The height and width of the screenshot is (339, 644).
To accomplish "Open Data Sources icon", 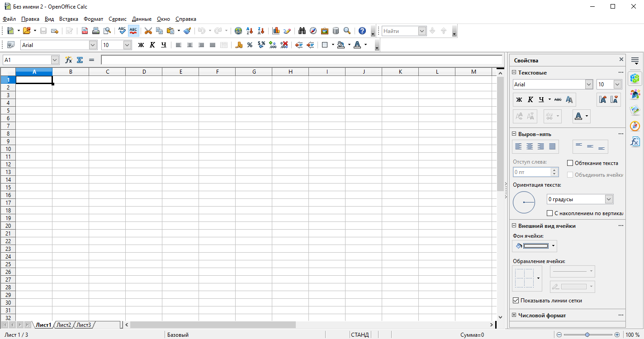I will coord(336,31).
